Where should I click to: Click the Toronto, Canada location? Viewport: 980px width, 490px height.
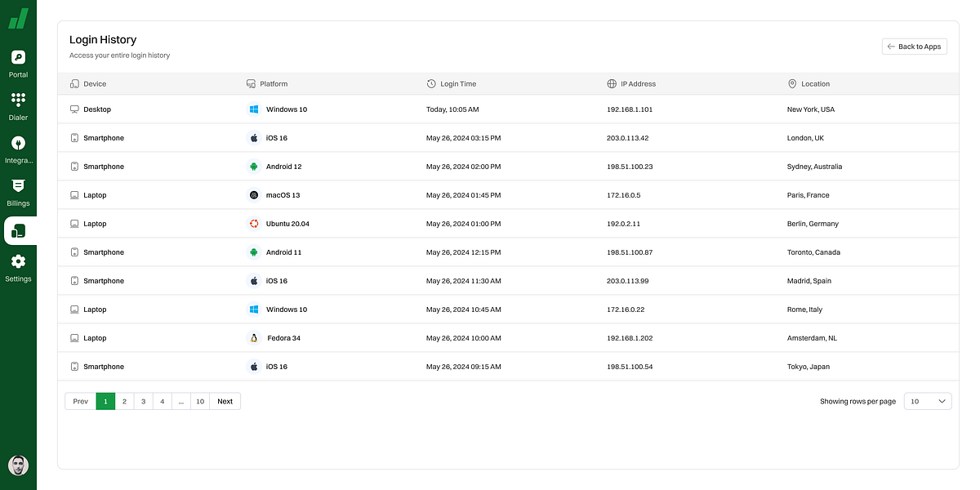[x=813, y=252]
